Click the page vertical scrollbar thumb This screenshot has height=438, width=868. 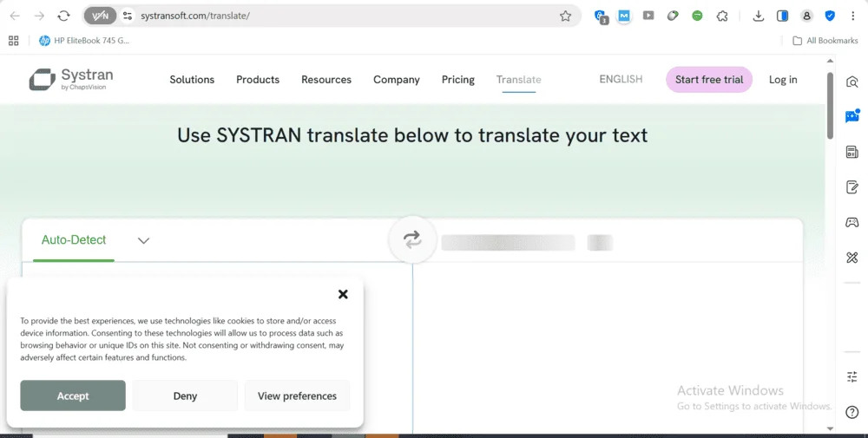click(830, 105)
